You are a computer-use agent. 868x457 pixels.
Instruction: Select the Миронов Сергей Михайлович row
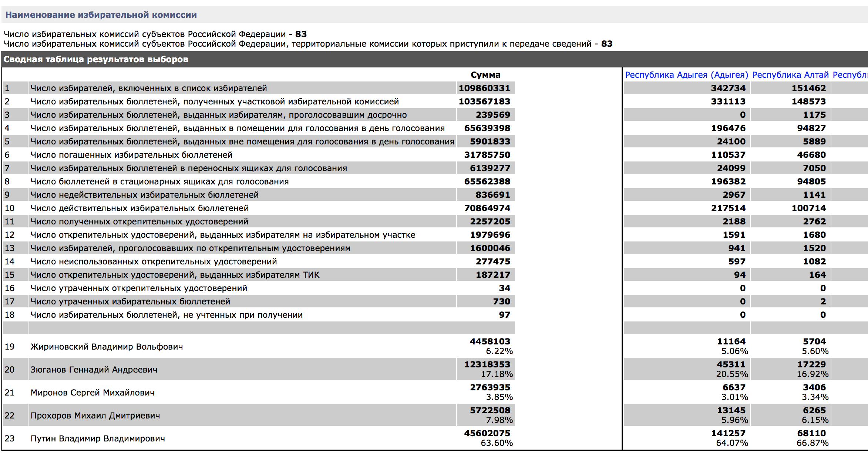92,393
